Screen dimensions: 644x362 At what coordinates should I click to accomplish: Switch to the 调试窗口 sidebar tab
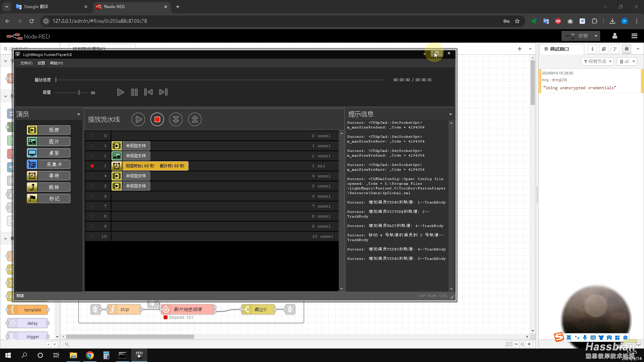pos(562,49)
